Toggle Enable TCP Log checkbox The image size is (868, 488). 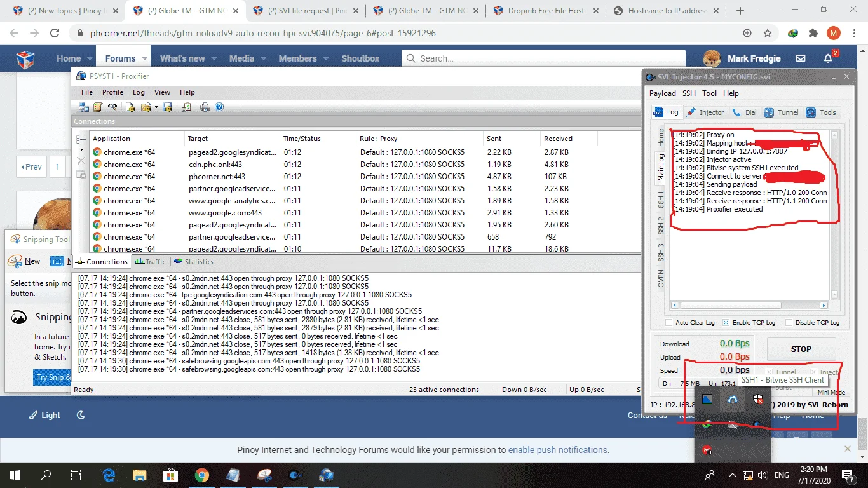pyautogui.click(x=726, y=323)
